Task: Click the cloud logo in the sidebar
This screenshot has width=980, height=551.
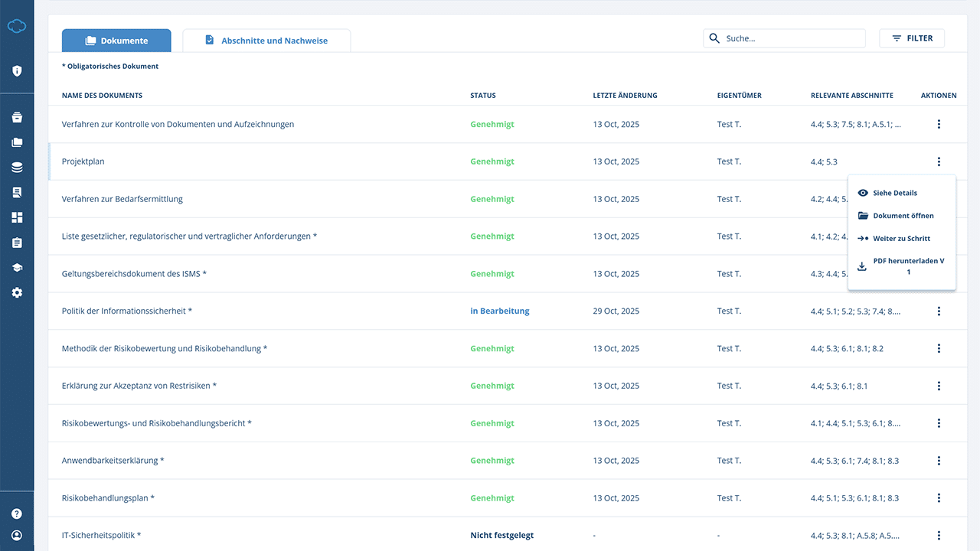Action: (x=17, y=27)
